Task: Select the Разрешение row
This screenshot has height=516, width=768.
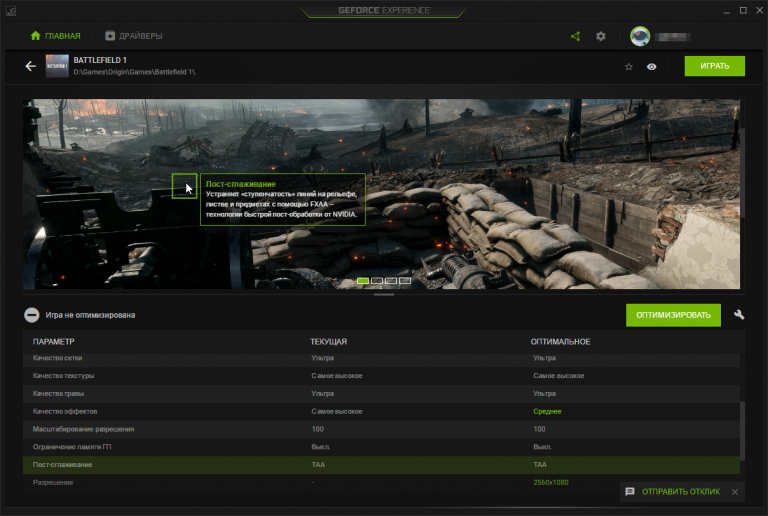Action: pos(381,483)
